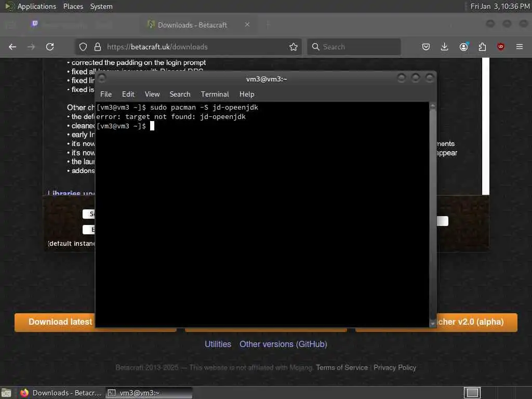Go back in Firefox history
The image size is (532, 399).
(x=12, y=47)
